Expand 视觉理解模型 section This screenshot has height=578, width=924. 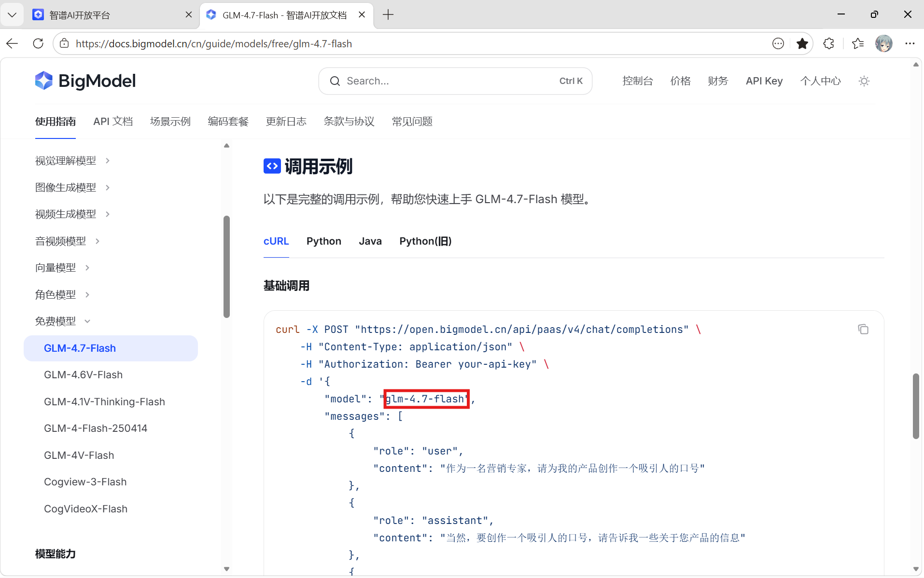point(72,161)
